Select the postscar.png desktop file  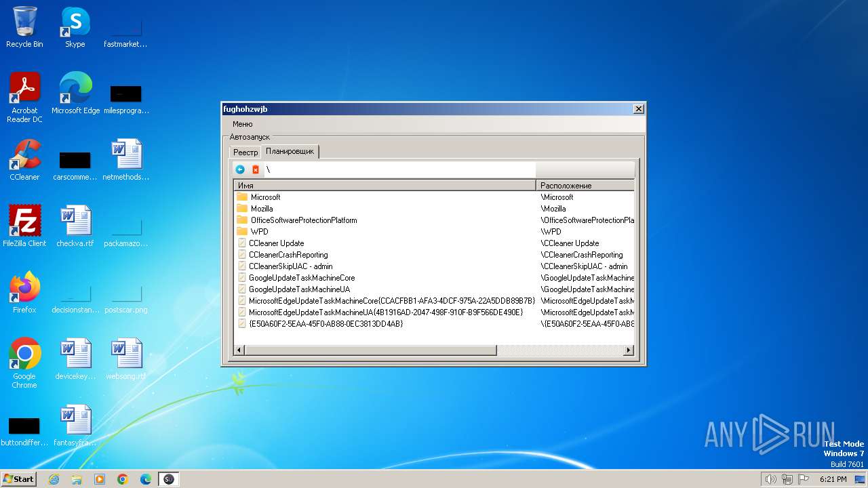[x=126, y=298]
